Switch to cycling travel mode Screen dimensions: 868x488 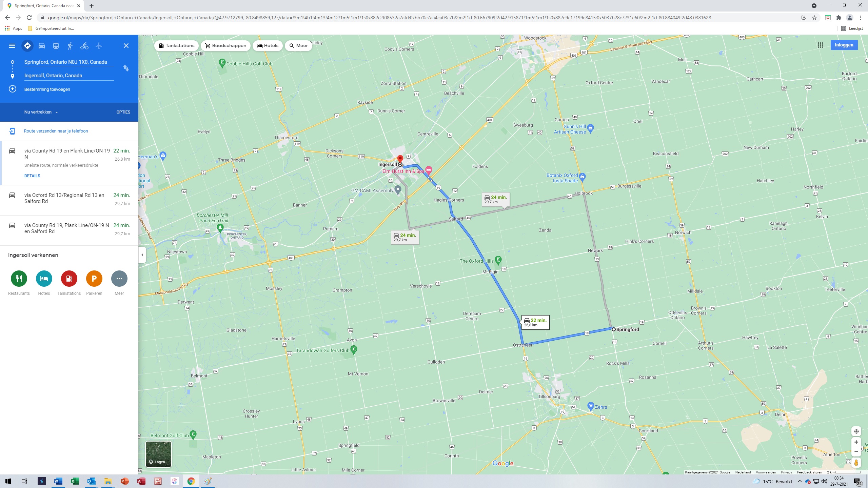84,46
